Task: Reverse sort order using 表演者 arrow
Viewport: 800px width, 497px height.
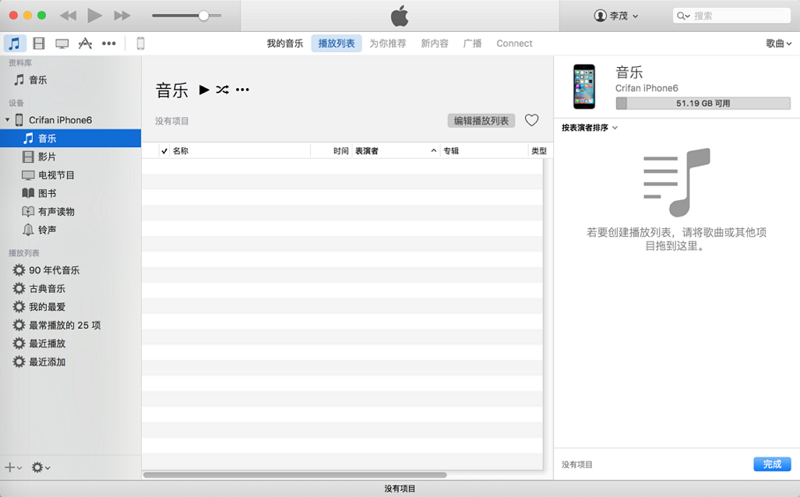Action: click(434, 151)
